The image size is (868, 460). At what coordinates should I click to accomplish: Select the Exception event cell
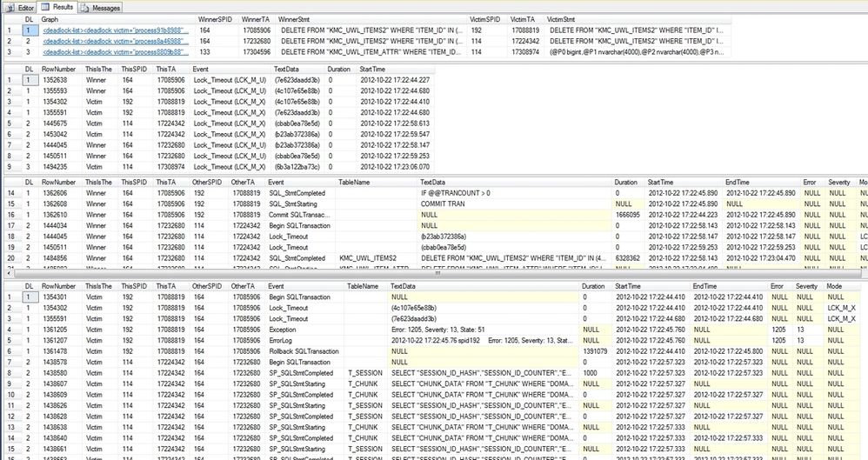pyautogui.click(x=305, y=330)
